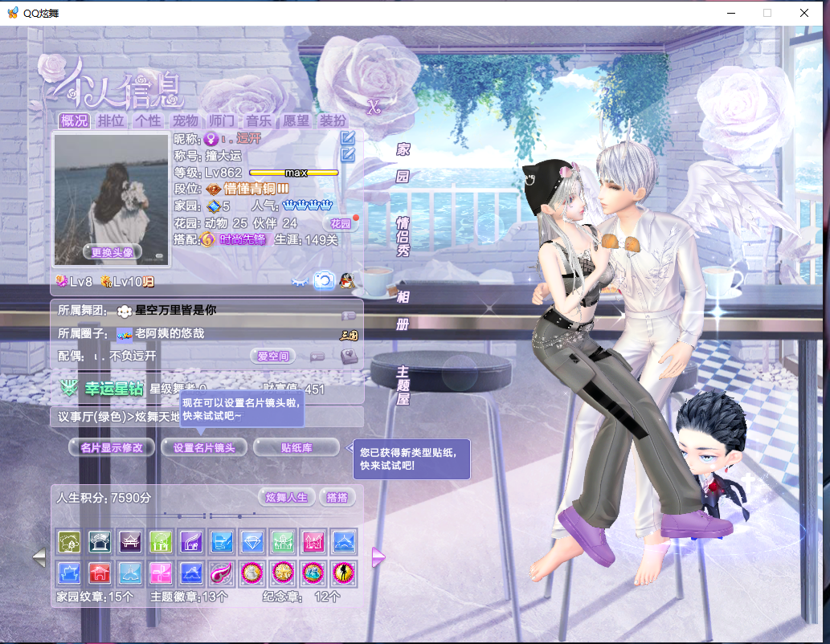Click the edit icon beside the nickname
830x644 pixels.
point(348,137)
